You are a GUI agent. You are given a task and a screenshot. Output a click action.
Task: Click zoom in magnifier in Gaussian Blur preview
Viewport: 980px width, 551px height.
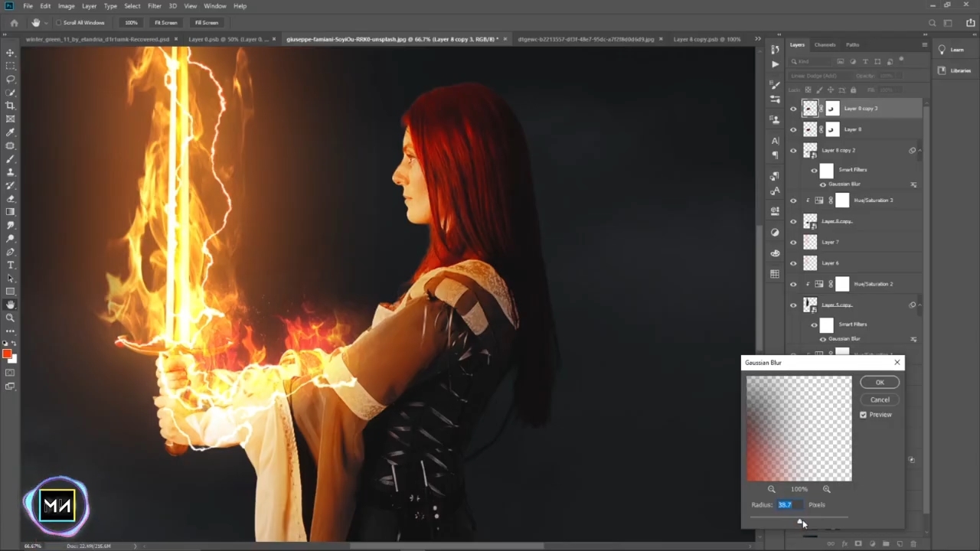[x=827, y=489]
